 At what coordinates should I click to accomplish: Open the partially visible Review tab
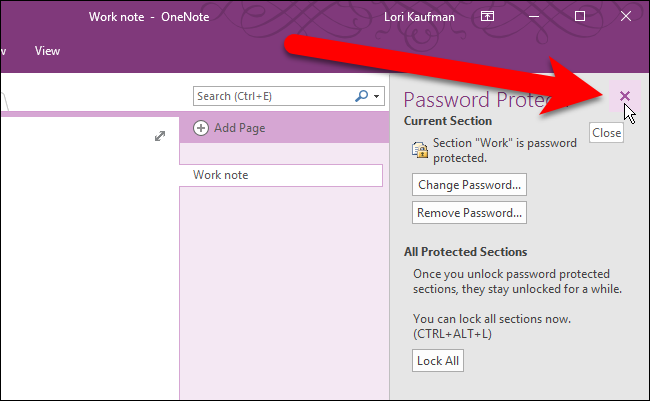(x=3, y=50)
